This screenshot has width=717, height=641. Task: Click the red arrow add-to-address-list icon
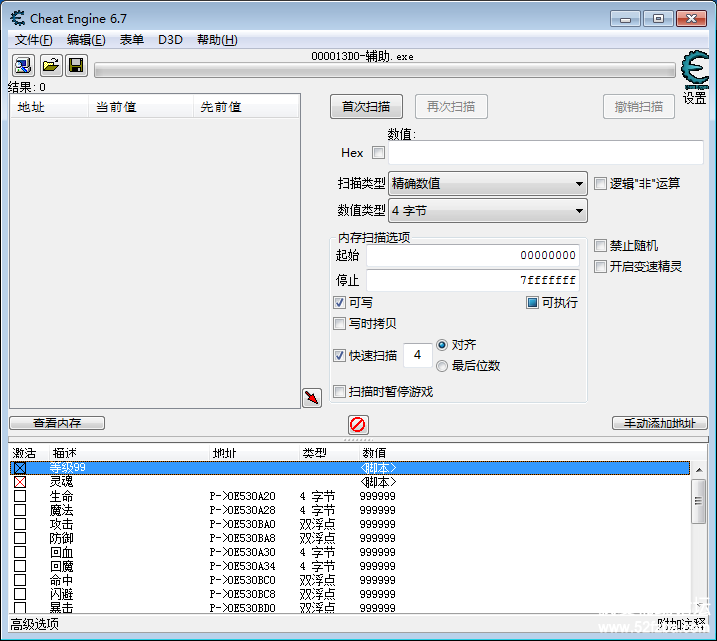coord(312,398)
